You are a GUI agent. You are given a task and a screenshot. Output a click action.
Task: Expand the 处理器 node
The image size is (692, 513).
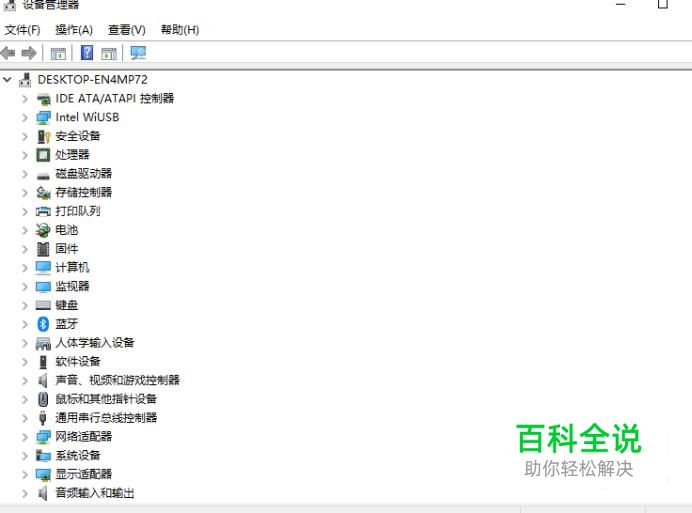25,155
